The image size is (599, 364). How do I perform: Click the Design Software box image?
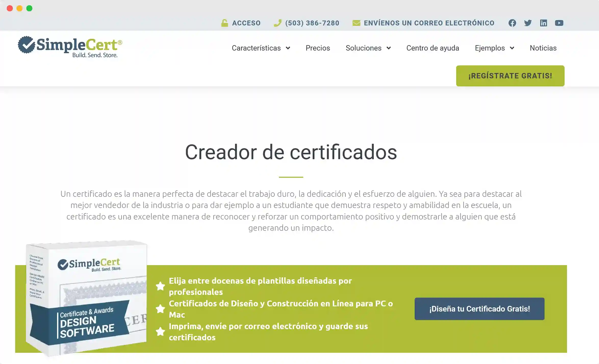87,298
